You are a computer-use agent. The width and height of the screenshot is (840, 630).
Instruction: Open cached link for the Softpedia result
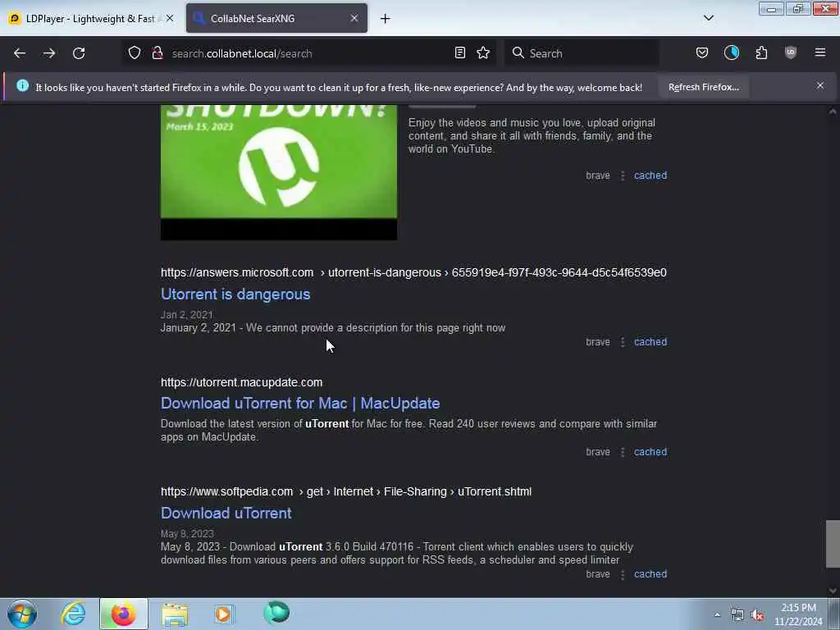tap(651, 573)
